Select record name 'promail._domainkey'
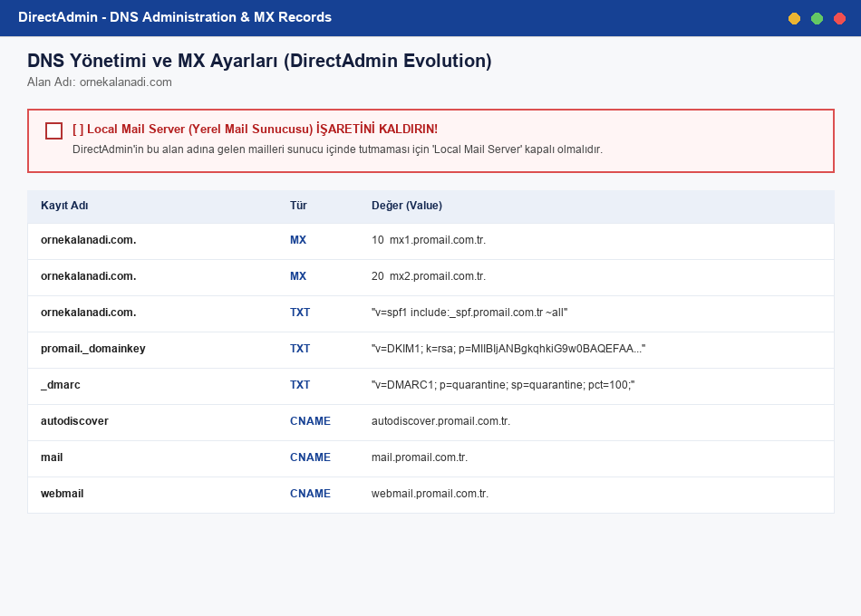 click(92, 349)
